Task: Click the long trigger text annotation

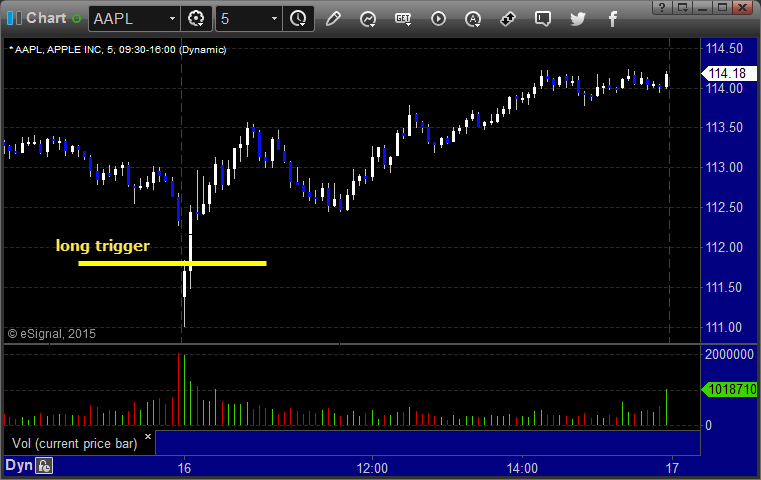Action: 103,246
